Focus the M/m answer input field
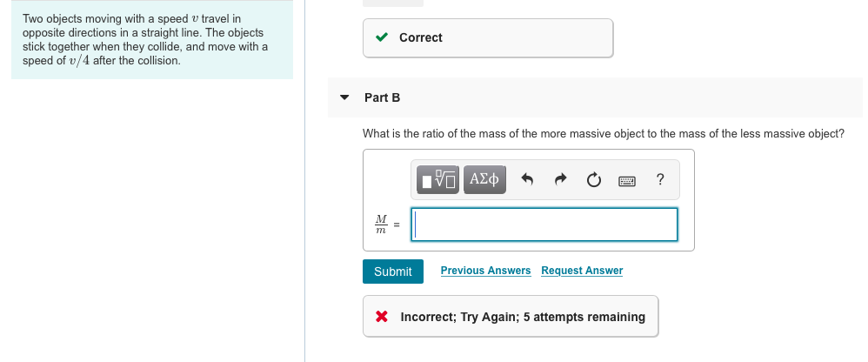Screen dimensions: 868x362 click(544, 225)
